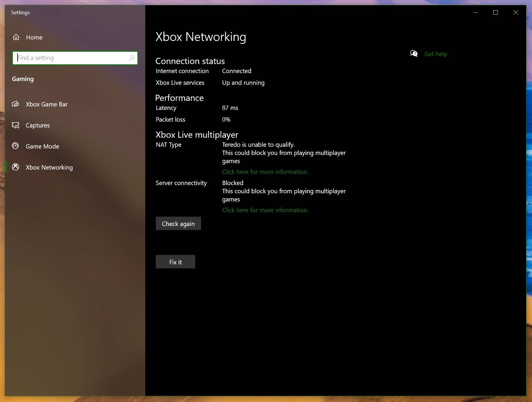Click the search magnifier icon
The width and height of the screenshot is (532, 402).
point(132,58)
